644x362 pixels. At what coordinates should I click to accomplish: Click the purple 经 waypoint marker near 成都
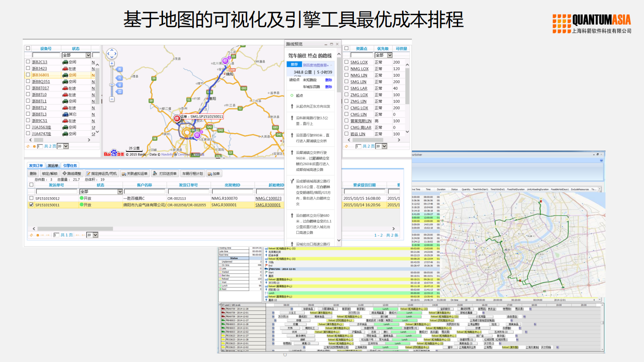(x=197, y=135)
